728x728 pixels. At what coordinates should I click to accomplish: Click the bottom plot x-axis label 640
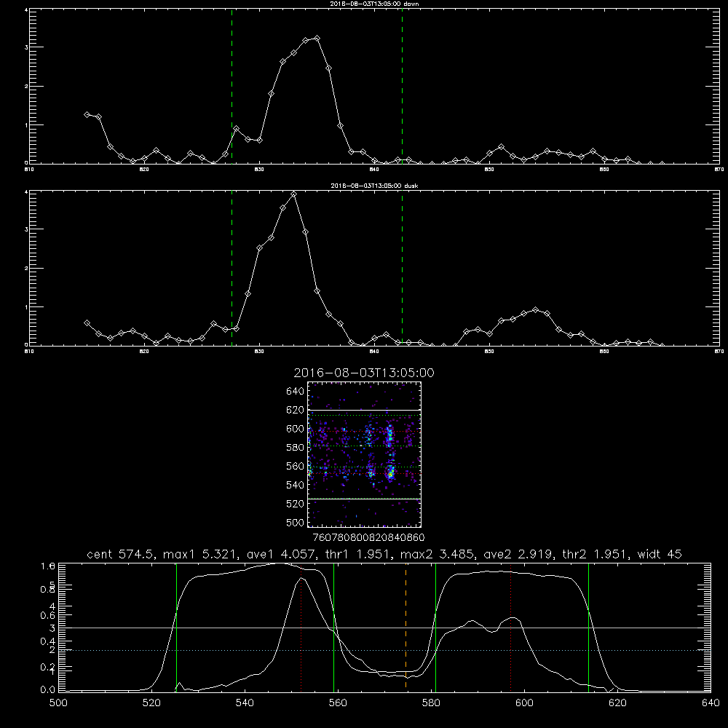point(711,703)
